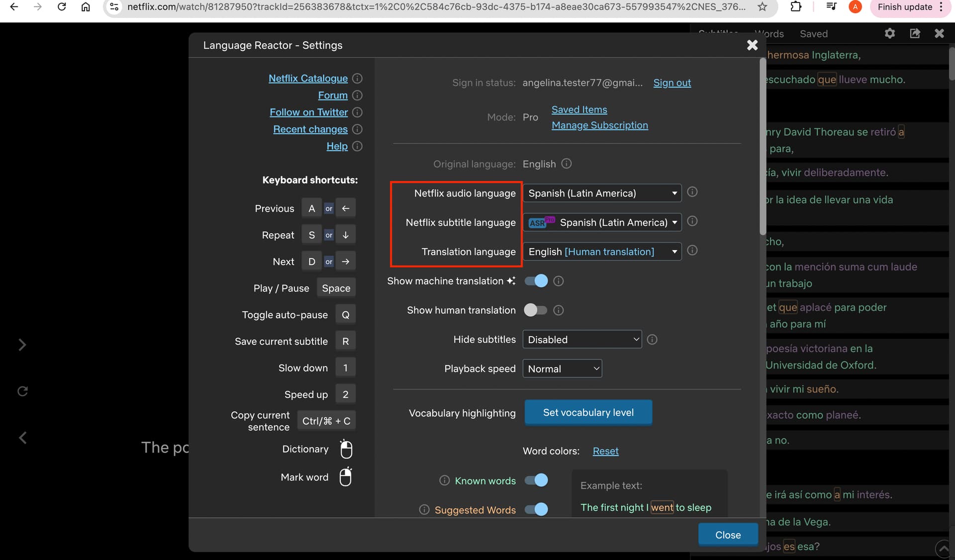This screenshot has height=560, width=955.
Task: Open the Netflix subtitle language dropdown
Action: tap(602, 222)
